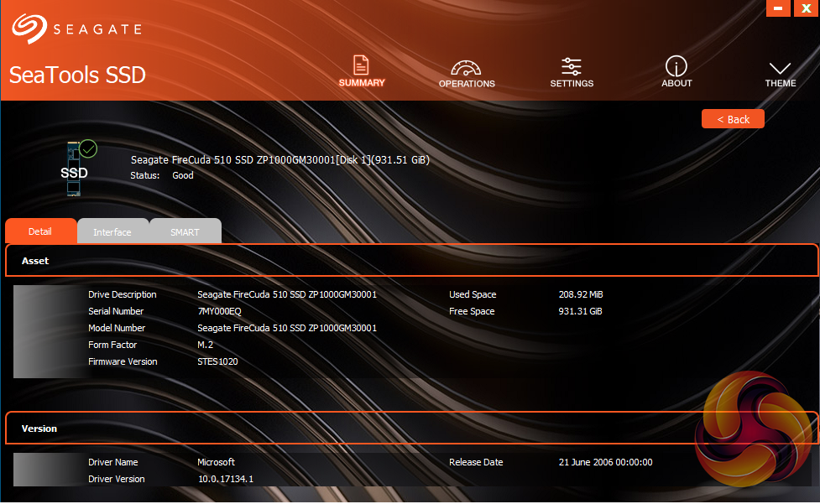Screen dimensions: 820x504
Task: Click the drive title FireCuda 510 heading
Action: (x=279, y=160)
